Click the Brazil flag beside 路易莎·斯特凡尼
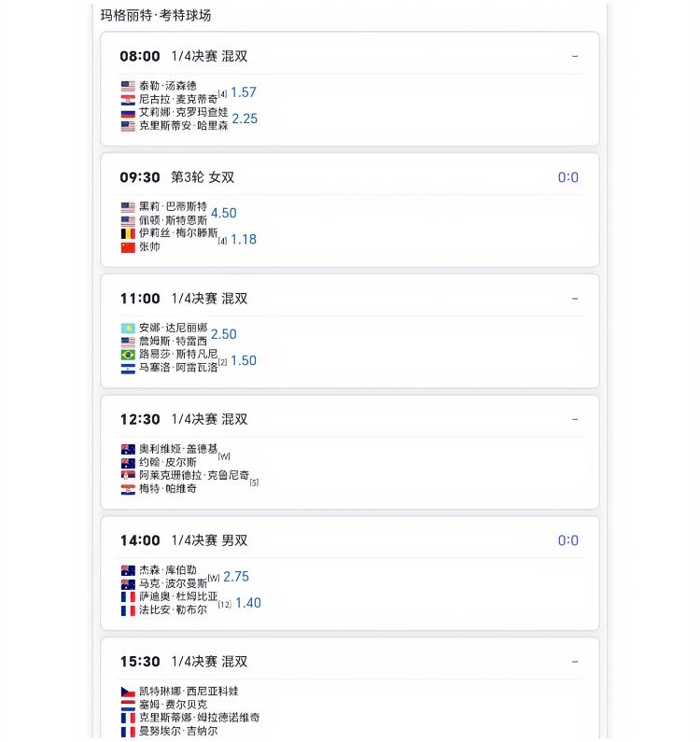The image size is (700, 742). click(x=128, y=355)
